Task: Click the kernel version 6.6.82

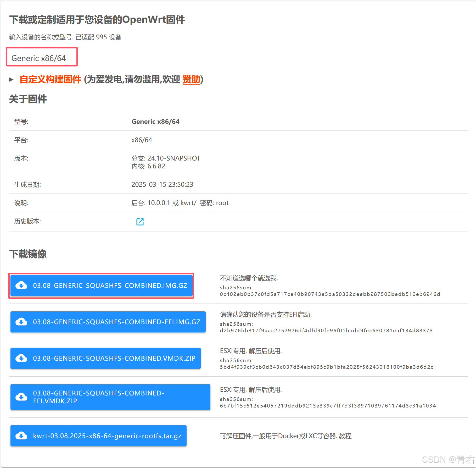Action: tap(156, 166)
